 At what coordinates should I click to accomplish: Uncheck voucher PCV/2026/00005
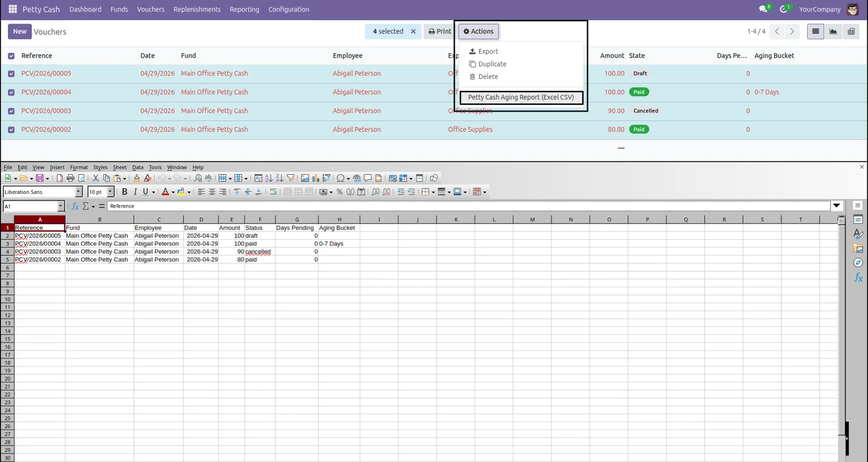pos(11,73)
